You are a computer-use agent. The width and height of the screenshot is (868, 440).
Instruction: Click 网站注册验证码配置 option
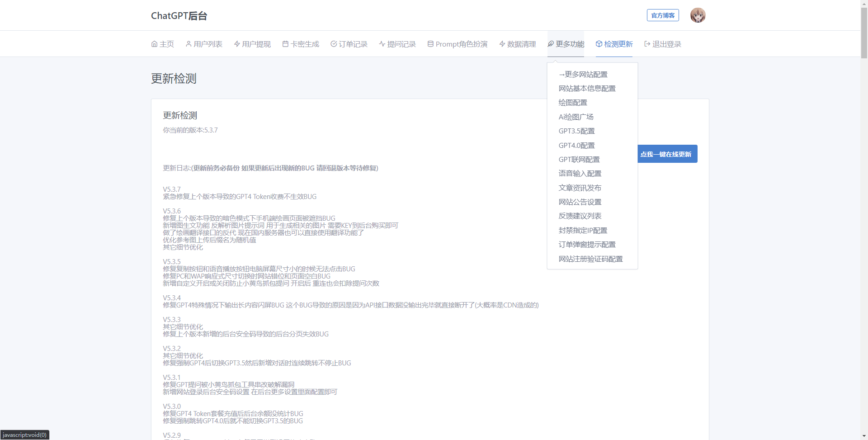click(590, 258)
